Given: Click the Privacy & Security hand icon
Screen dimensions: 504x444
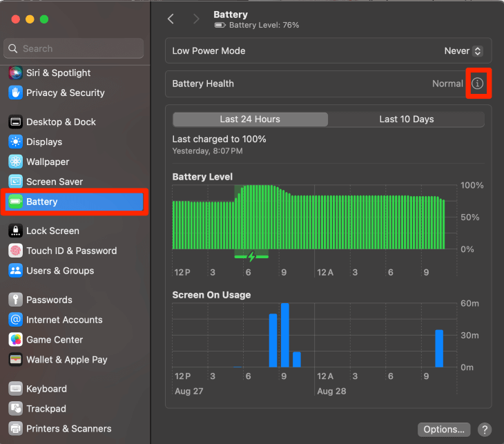Looking at the screenshot, I should click(16, 93).
